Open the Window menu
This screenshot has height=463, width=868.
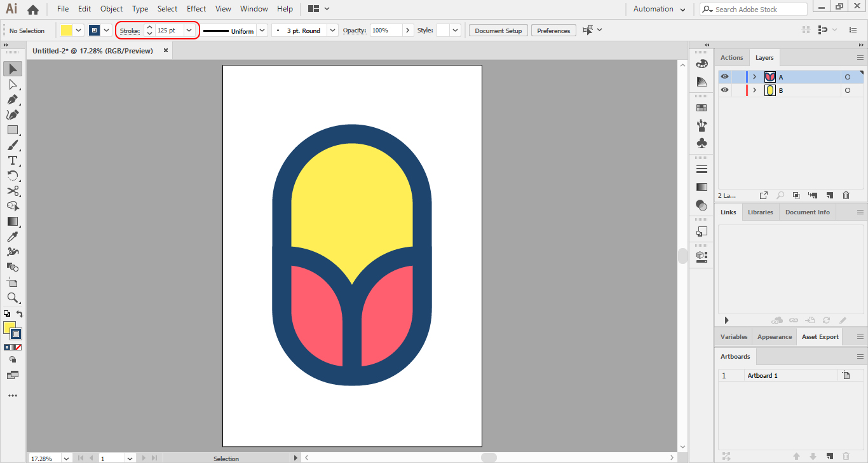[x=254, y=9]
